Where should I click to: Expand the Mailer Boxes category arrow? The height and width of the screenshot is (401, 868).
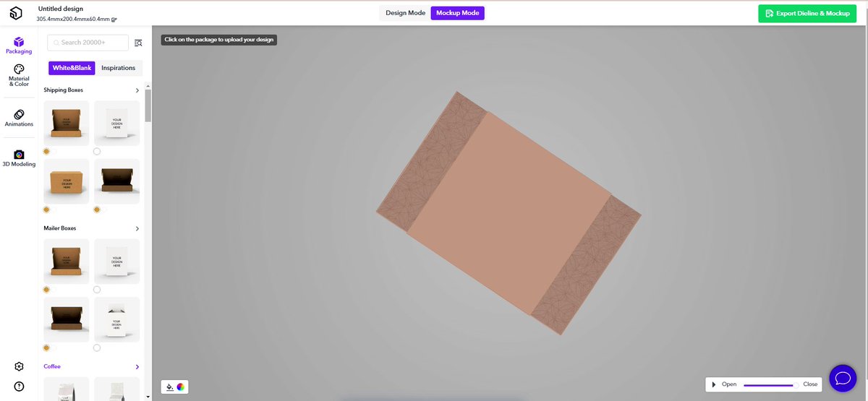(137, 228)
